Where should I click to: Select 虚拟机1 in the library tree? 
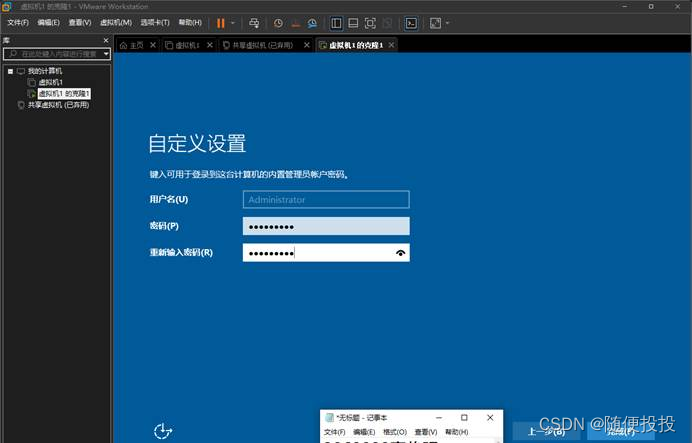coord(50,82)
